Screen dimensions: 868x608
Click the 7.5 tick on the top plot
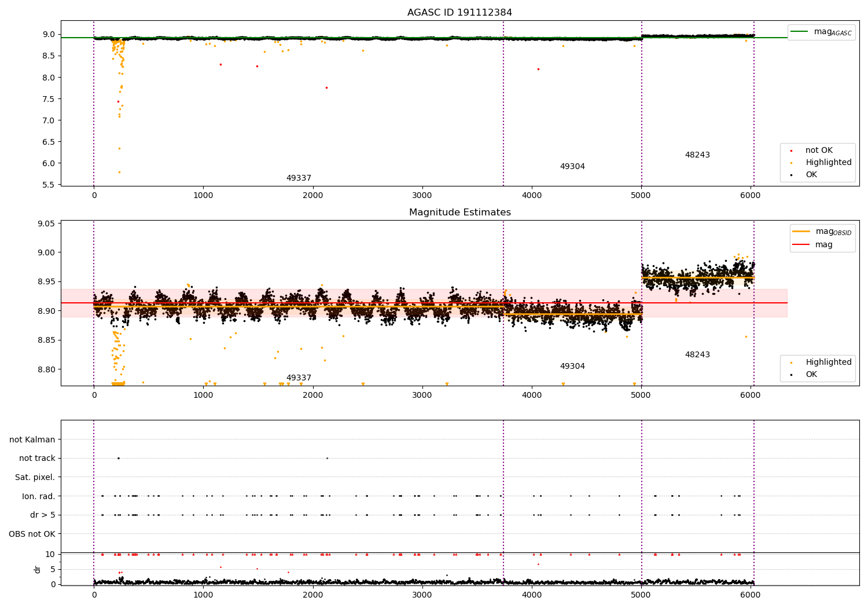(50, 99)
